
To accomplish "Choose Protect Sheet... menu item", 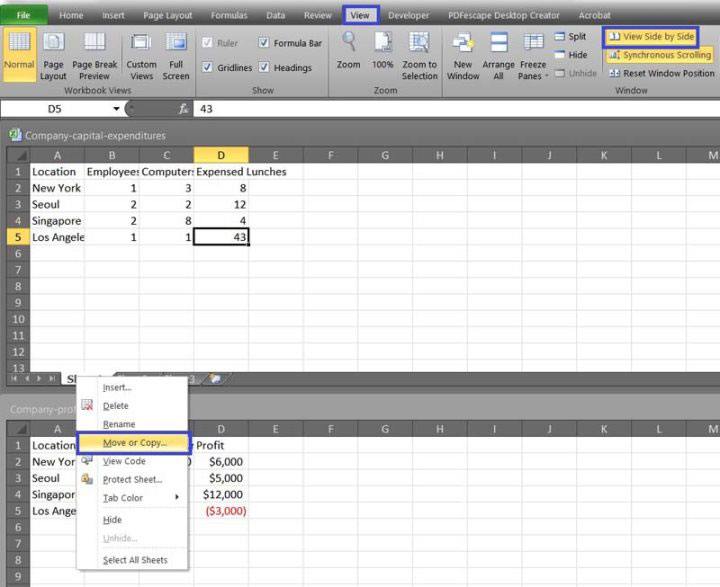I will (x=133, y=480).
